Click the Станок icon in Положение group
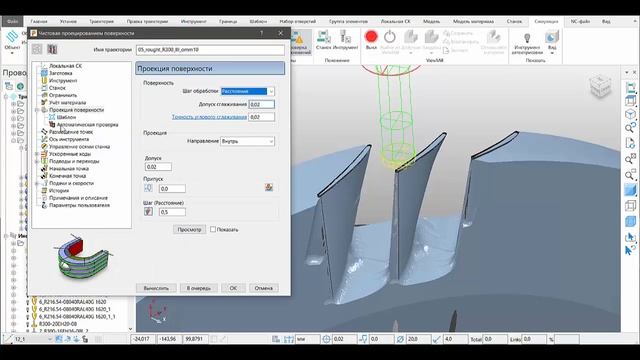Screen dimensions: 640x360 (x=323, y=37)
